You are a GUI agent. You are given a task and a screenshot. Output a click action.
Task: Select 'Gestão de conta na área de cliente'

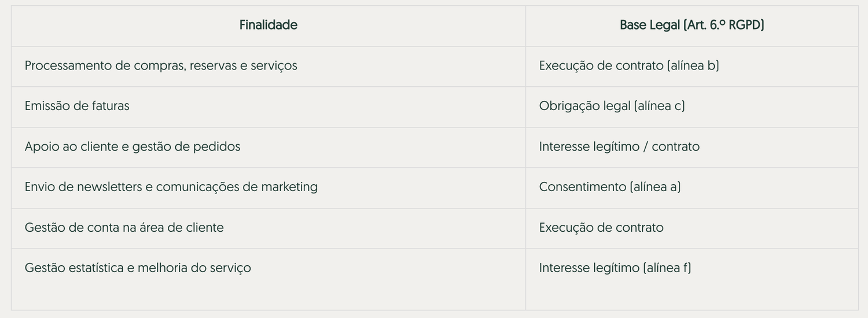coord(124,228)
